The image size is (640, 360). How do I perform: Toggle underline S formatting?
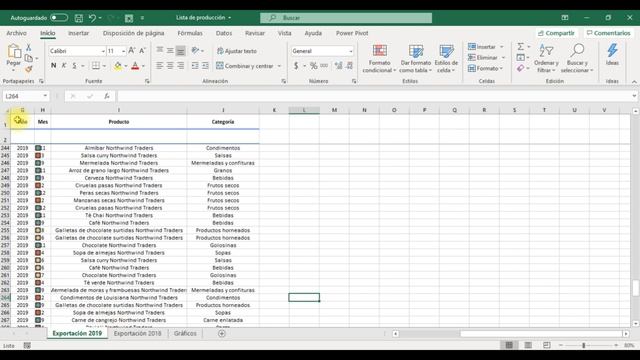(x=74, y=66)
